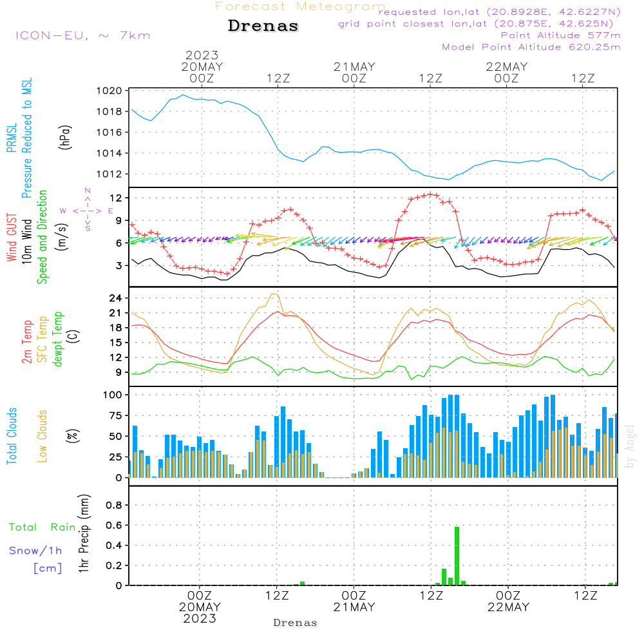Click the orange 'Low Clouds' label
This screenshot has width=644, height=644.
pos(43,436)
